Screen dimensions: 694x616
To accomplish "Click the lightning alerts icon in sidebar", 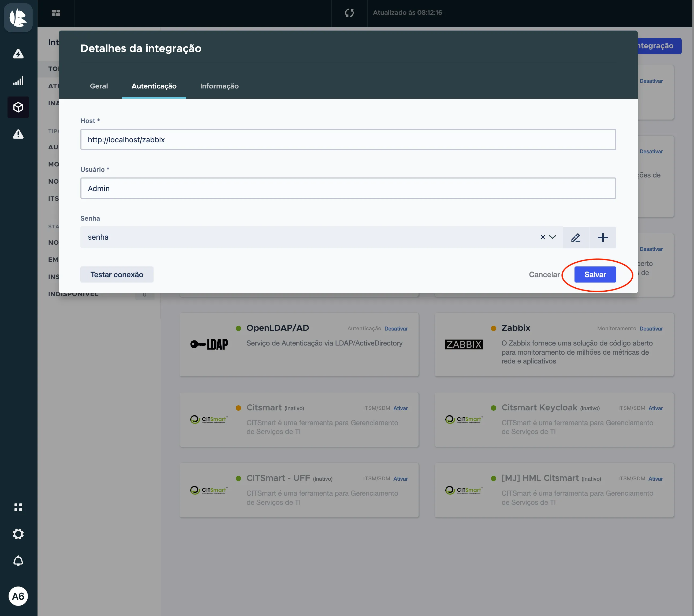I will pyautogui.click(x=18, y=54).
